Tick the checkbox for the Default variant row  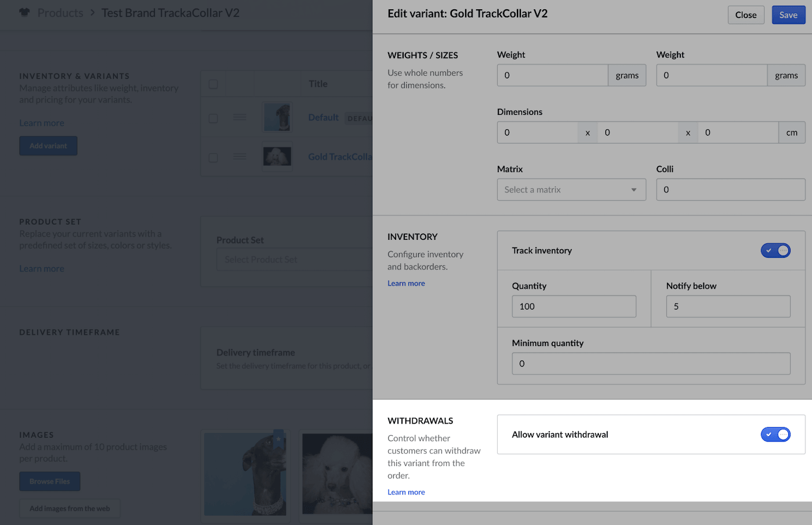click(213, 118)
